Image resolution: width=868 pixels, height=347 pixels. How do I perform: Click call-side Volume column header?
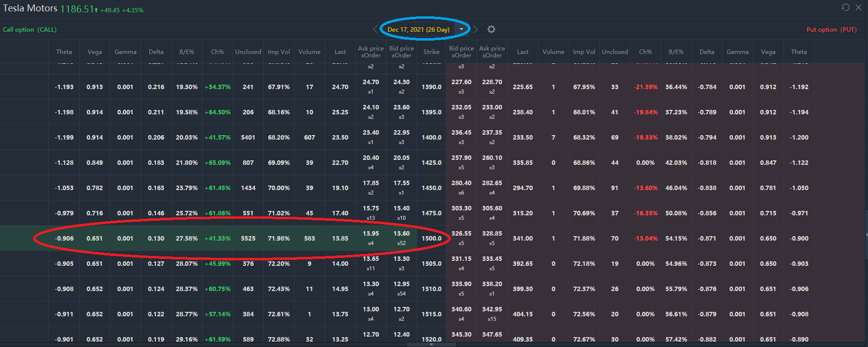(x=309, y=51)
